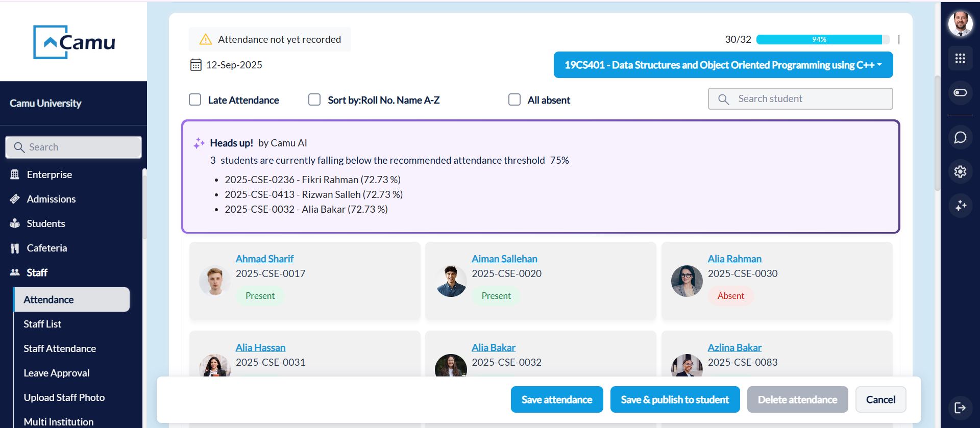The image size is (980, 428).
Task: Open the 19CS401 course dropdown
Action: coord(723,65)
